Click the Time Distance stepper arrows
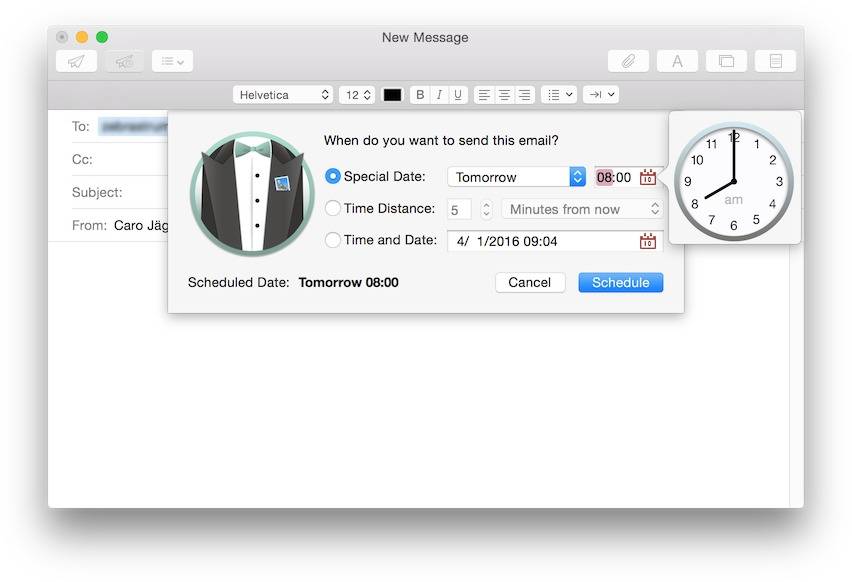Viewport: 852px width, 582px height. point(486,209)
